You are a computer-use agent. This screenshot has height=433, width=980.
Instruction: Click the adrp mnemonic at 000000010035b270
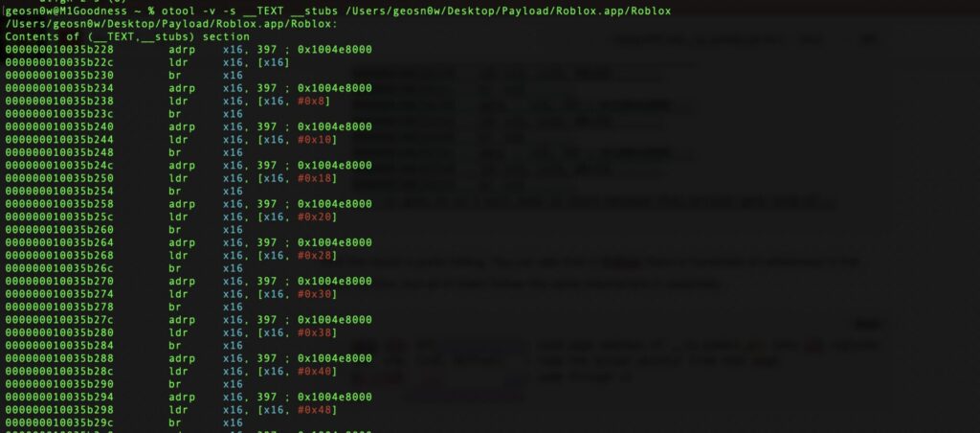(181, 282)
